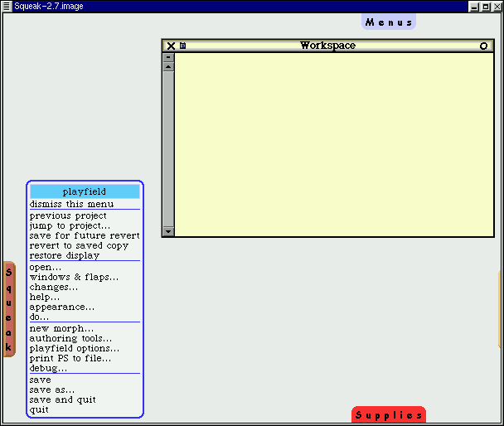Screen dimensions: 504x426
Task: Choose 'save and quit' in playfield menu
Action: coord(63,399)
